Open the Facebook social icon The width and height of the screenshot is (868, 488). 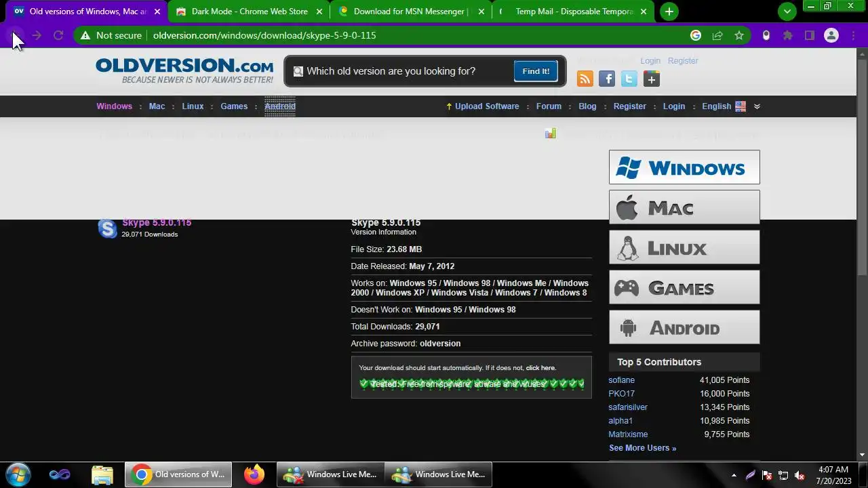pos(607,79)
